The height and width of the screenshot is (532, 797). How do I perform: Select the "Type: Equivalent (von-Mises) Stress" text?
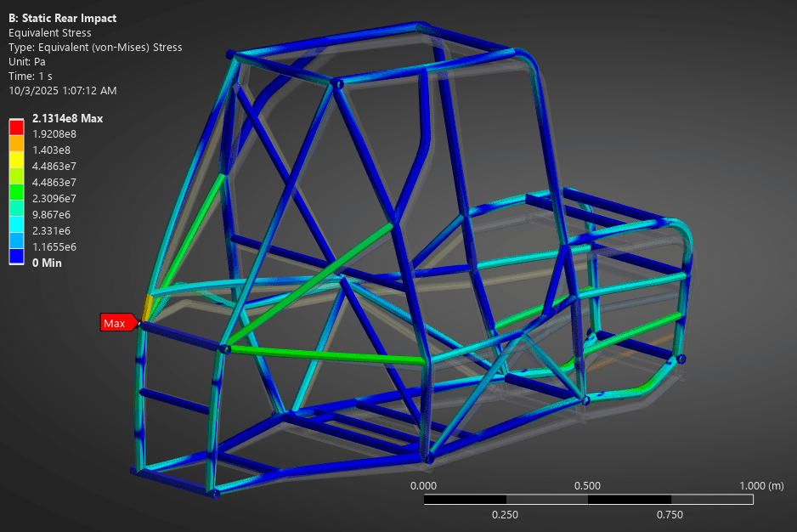(95, 48)
